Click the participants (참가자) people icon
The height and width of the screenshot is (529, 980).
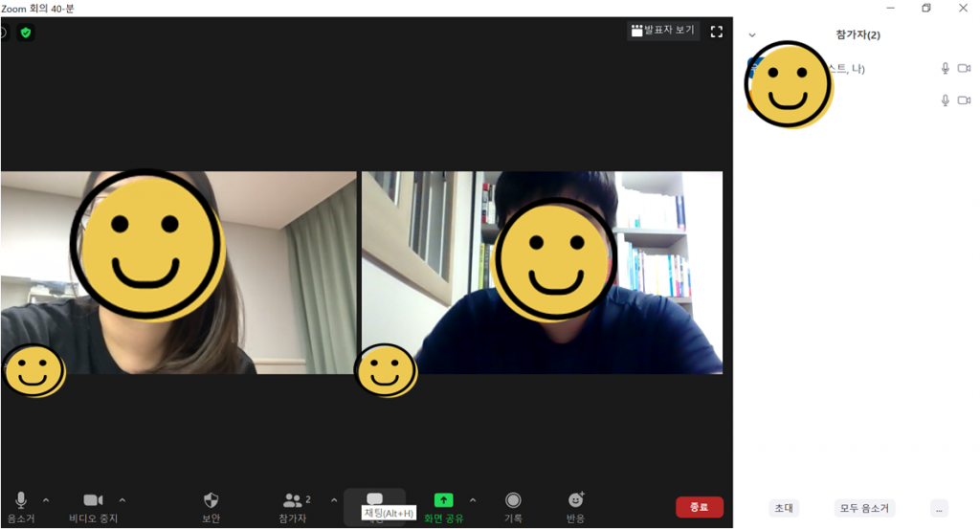pyautogui.click(x=293, y=500)
